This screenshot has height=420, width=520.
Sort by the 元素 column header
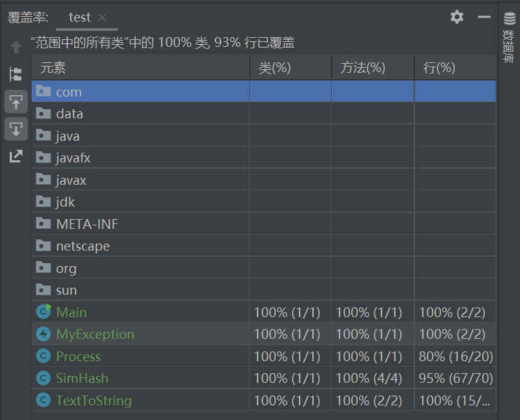[140, 68]
